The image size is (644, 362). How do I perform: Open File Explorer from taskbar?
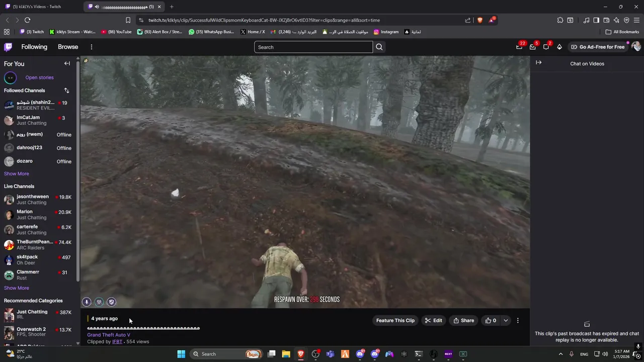286,354
